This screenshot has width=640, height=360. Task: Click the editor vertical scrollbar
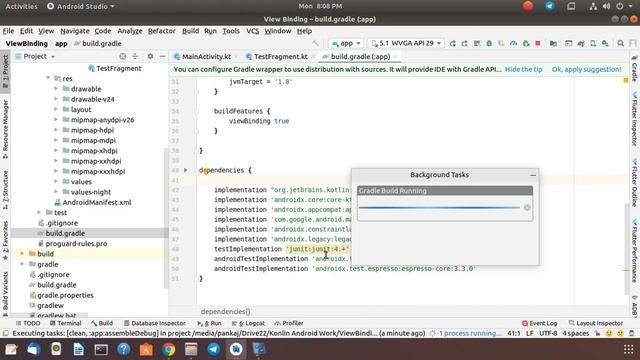627,249
